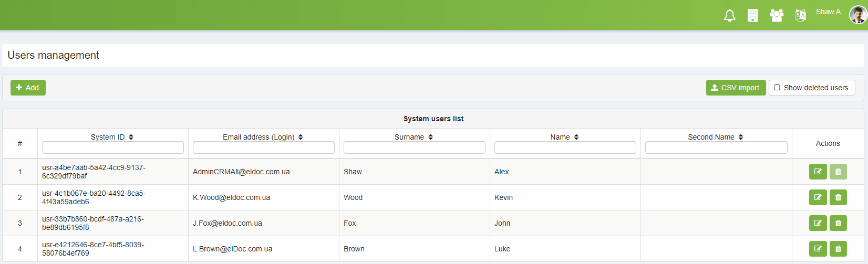Click the building organization icon
This screenshot has height=264, width=868.
[x=752, y=16]
